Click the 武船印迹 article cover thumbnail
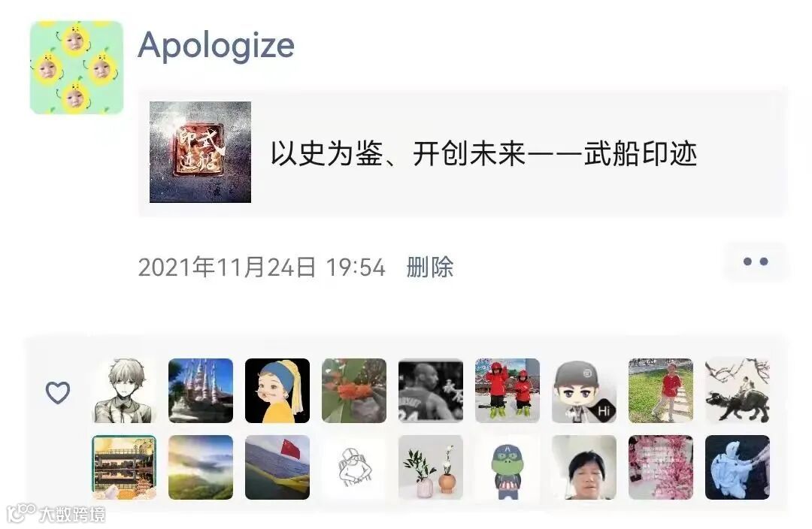The height and width of the screenshot is (529, 812). click(201, 153)
